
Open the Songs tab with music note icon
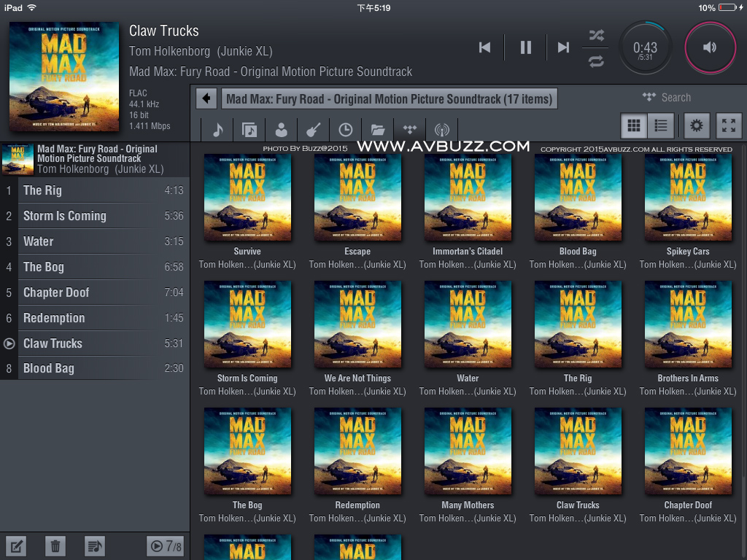click(x=217, y=130)
